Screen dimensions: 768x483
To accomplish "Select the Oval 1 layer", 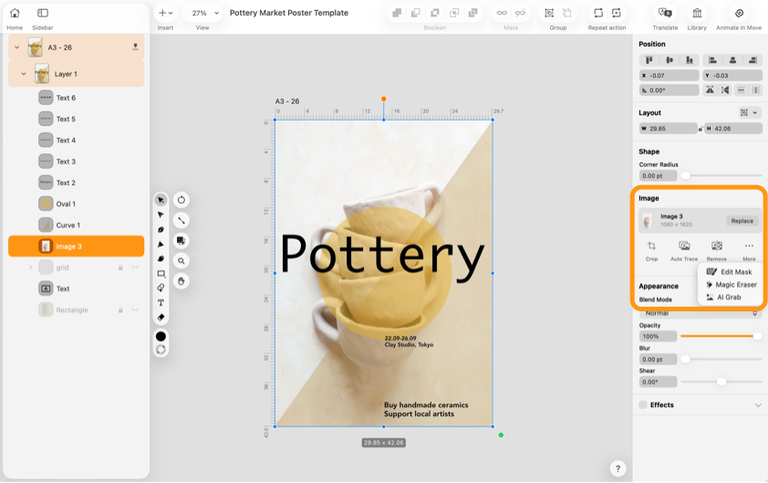I will [x=67, y=204].
